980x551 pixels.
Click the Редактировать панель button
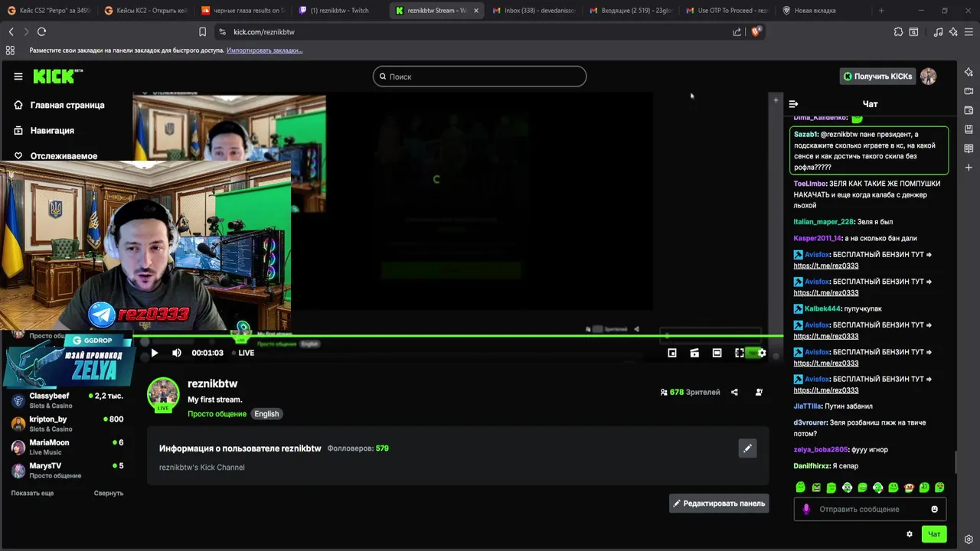tap(719, 504)
